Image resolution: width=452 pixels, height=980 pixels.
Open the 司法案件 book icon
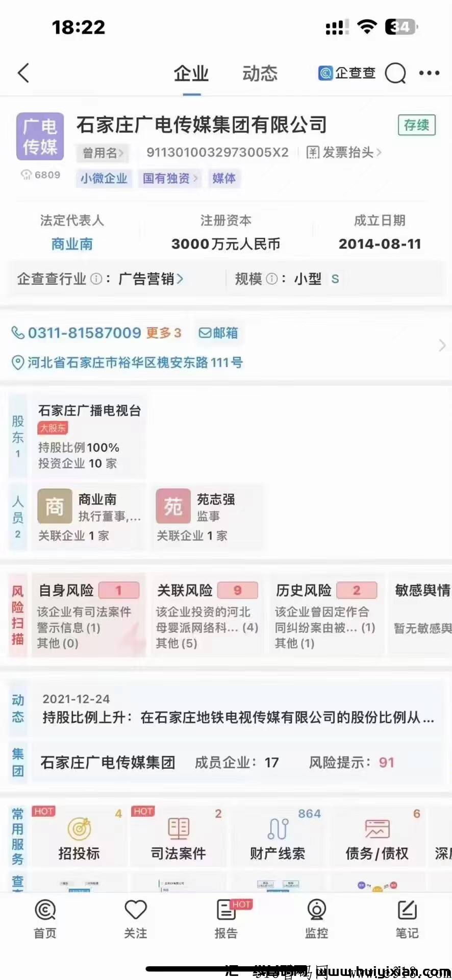click(179, 828)
